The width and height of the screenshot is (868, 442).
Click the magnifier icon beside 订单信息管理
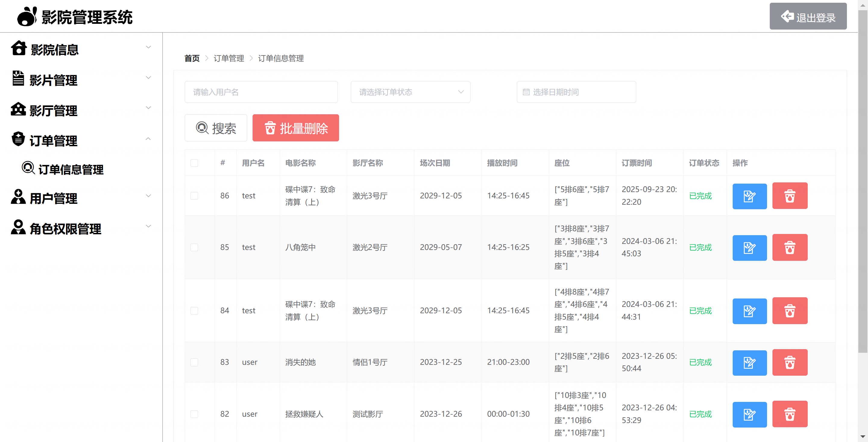28,168
